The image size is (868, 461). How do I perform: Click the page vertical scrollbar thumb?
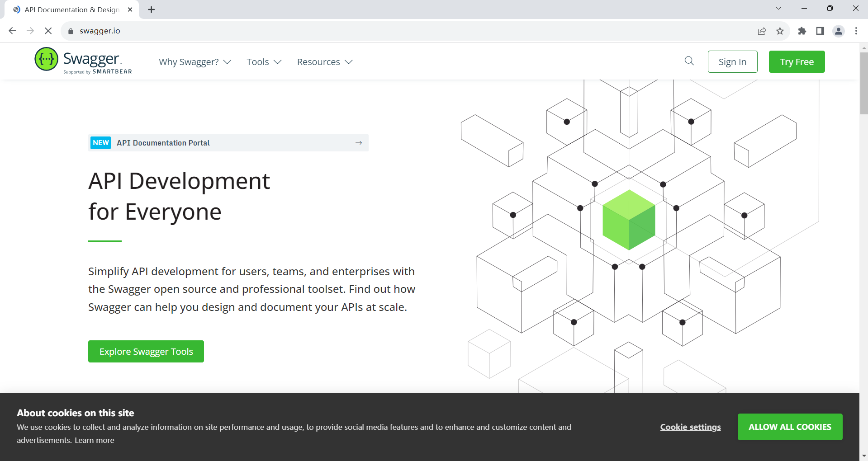864,83
